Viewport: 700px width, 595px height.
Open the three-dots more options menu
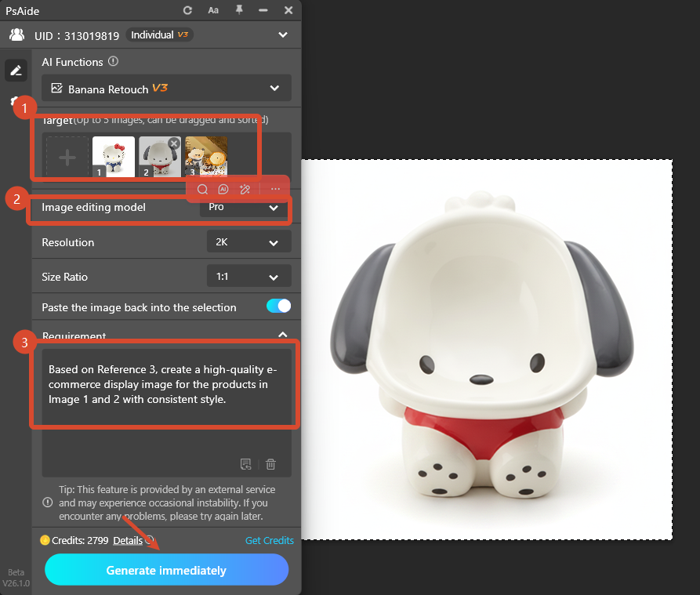[x=275, y=189]
